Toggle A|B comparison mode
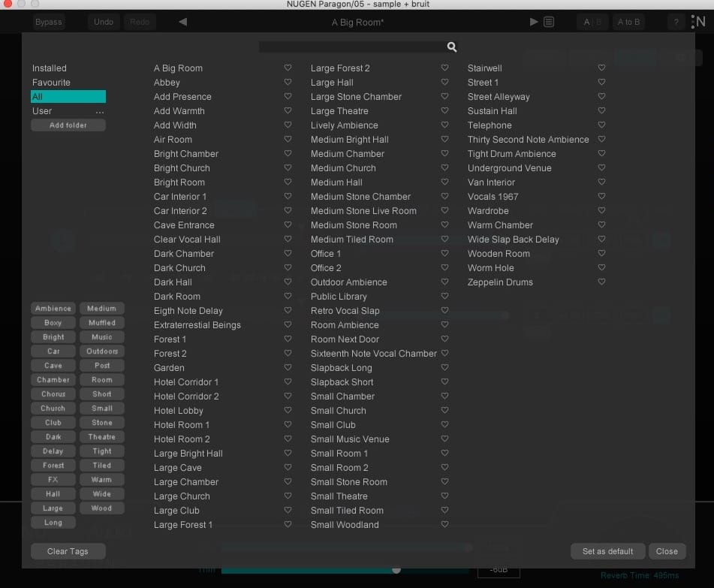This screenshot has height=588, width=714. click(592, 22)
